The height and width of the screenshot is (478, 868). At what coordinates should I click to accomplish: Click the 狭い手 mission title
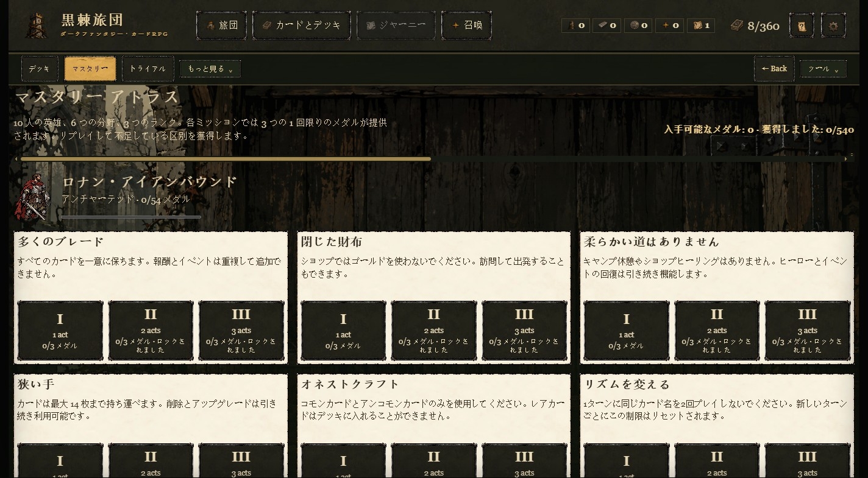tap(36, 384)
